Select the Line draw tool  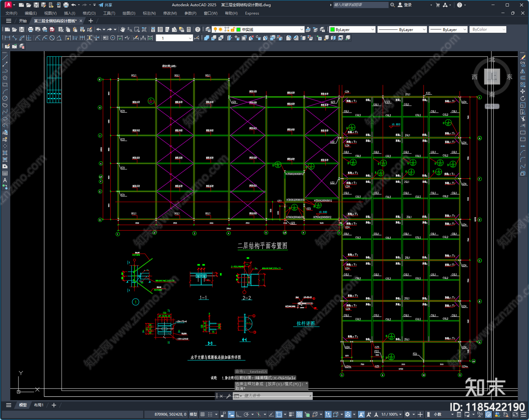click(x=5, y=58)
